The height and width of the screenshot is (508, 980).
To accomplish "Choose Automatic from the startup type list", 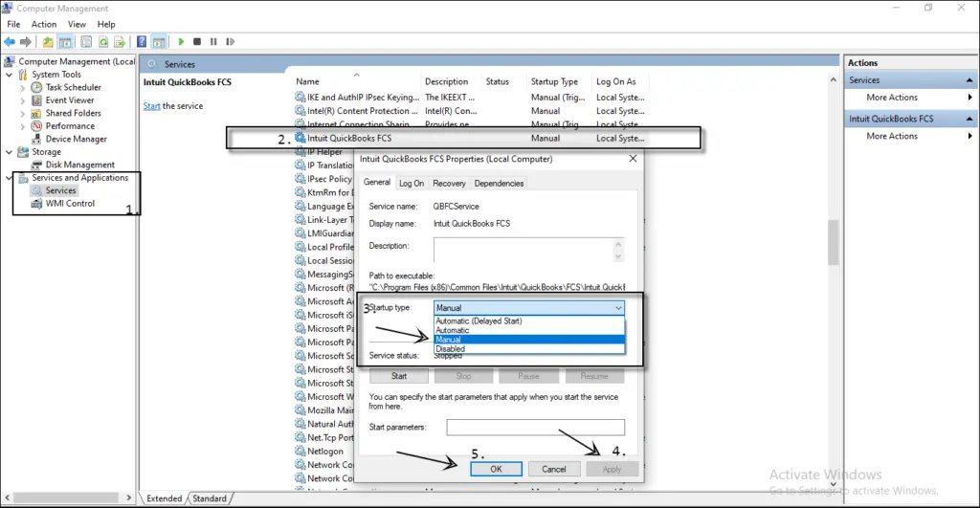I will [x=452, y=330].
